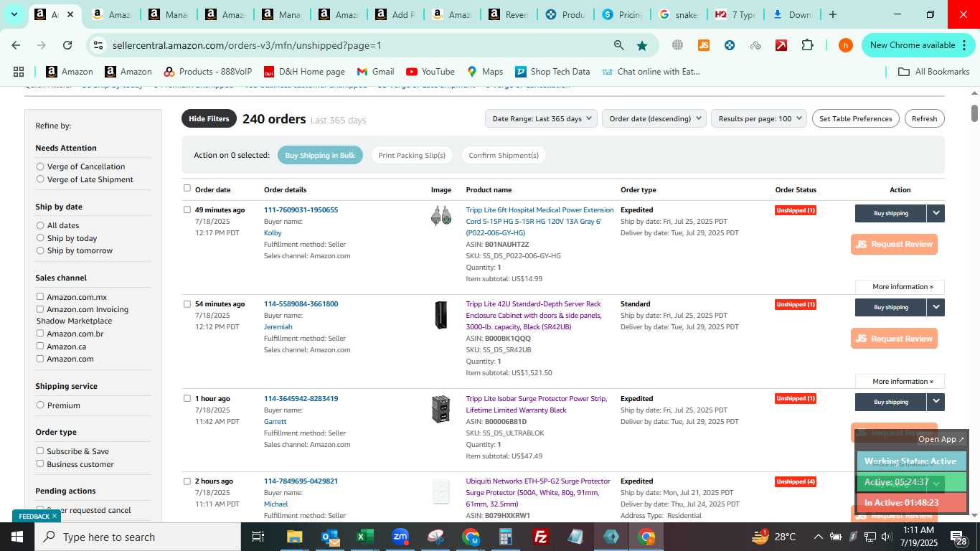The image size is (980, 551).
Task: Expand Buy shipping arrow for Jeremiah's order
Action: pyautogui.click(x=936, y=307)
